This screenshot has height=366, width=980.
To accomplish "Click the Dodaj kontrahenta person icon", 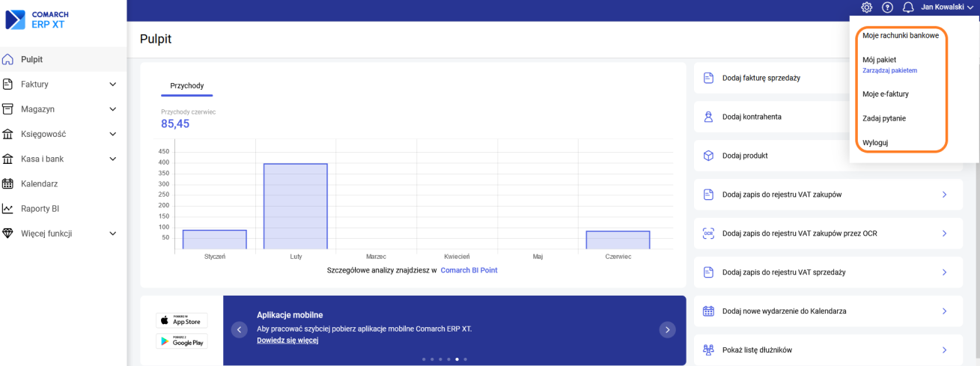I will pos(708,117).
